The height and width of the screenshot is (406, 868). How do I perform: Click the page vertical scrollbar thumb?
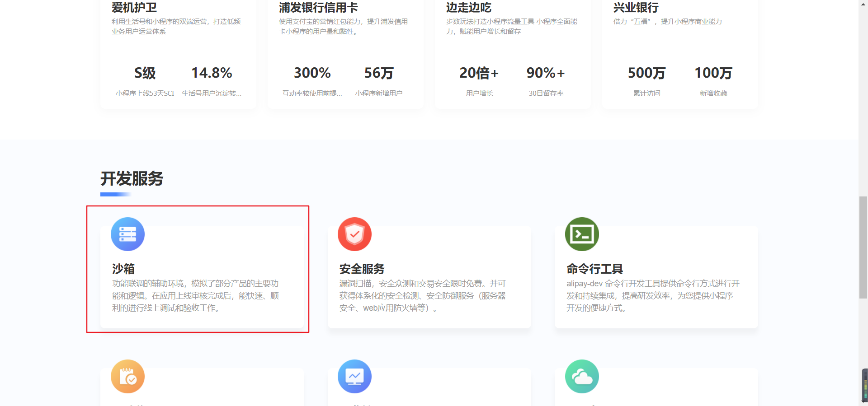coord(863,247)
